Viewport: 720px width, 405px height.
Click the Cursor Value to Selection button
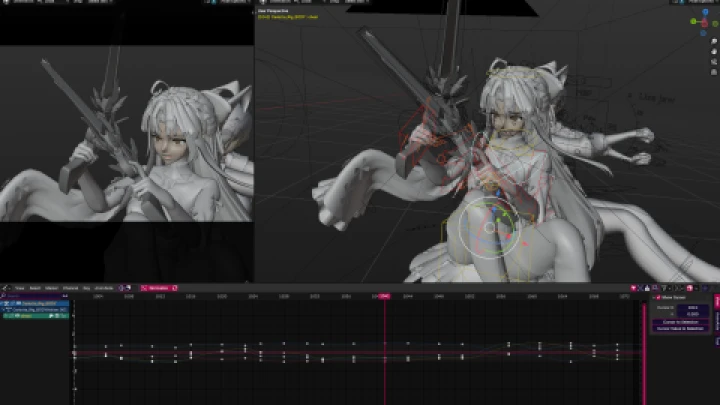tap(681, 329)
